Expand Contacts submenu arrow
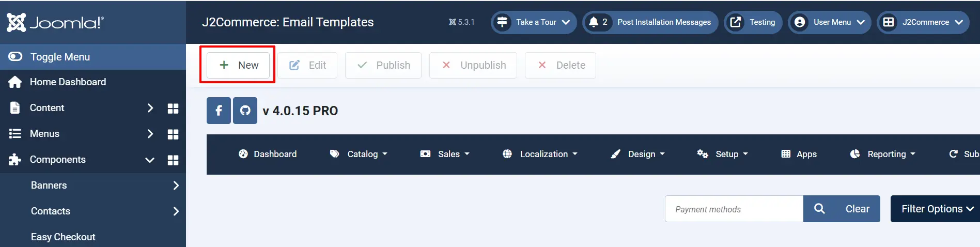Viewport: 980px width, 247px height. click(x=176, y=211)
